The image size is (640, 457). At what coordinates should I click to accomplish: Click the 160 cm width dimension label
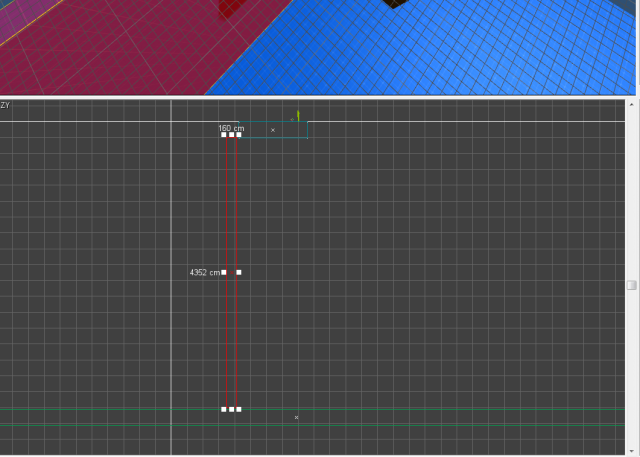tap(231, 128)
